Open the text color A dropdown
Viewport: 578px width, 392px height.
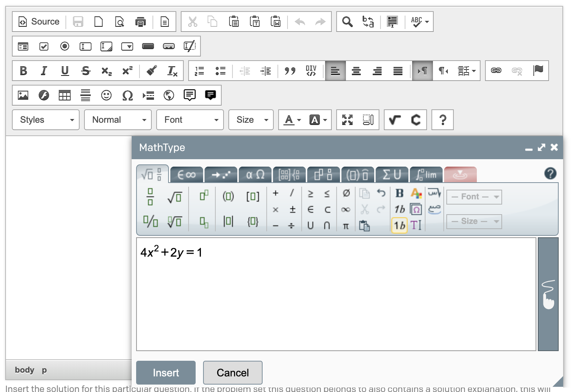click(x=292, y=120)
